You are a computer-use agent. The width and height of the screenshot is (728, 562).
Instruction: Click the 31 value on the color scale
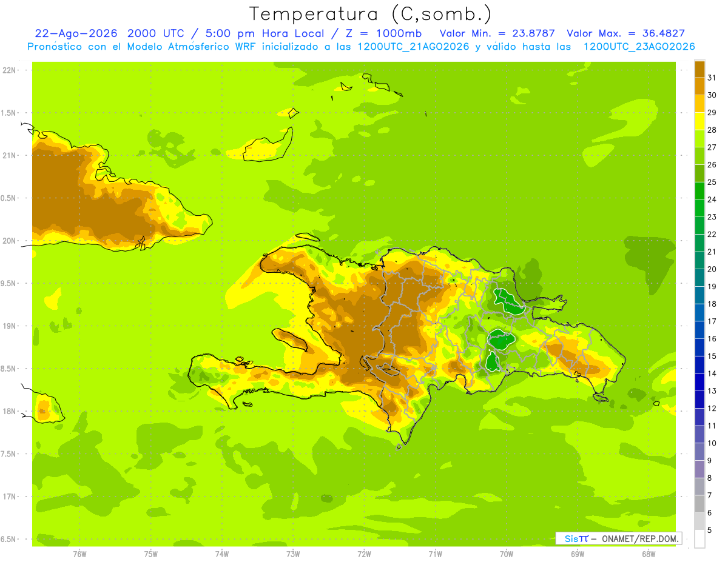point(712,78)
